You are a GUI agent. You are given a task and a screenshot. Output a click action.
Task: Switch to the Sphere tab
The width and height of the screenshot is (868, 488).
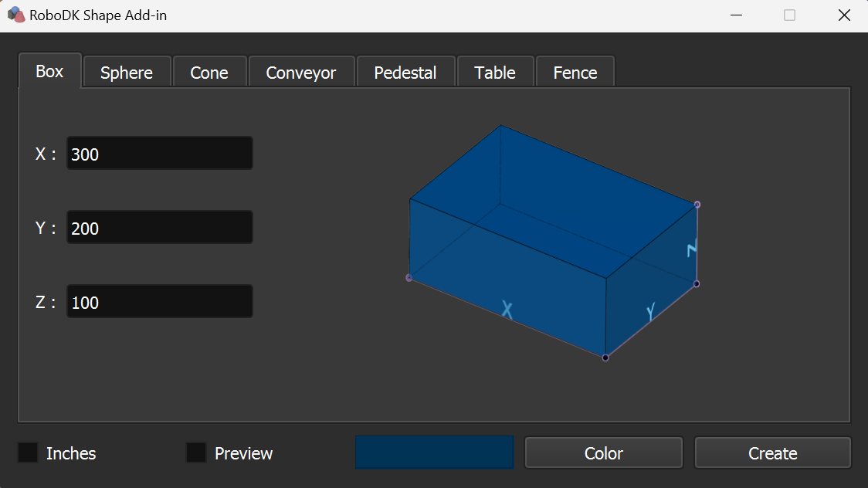pyautogui.click(x=127, y=73)
